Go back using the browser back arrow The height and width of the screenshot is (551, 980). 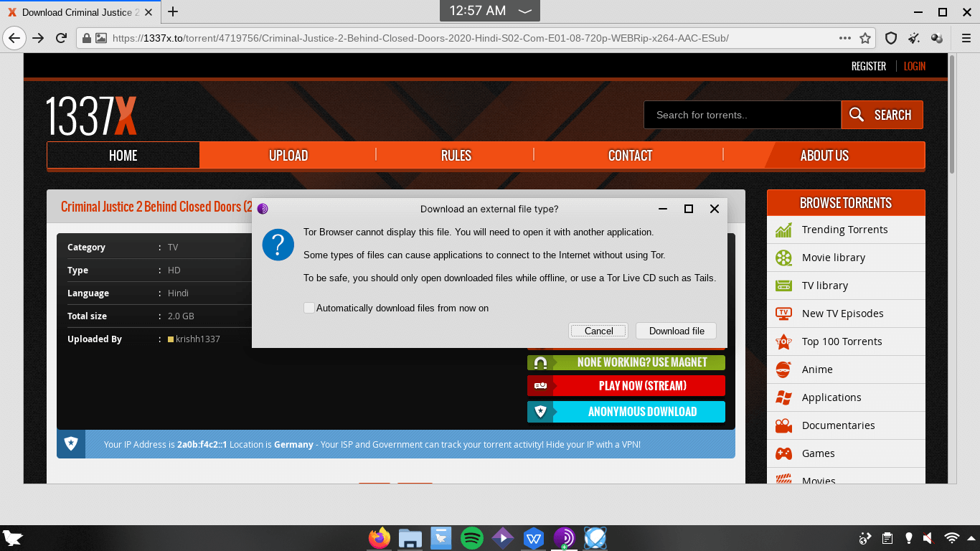(14, 38)
